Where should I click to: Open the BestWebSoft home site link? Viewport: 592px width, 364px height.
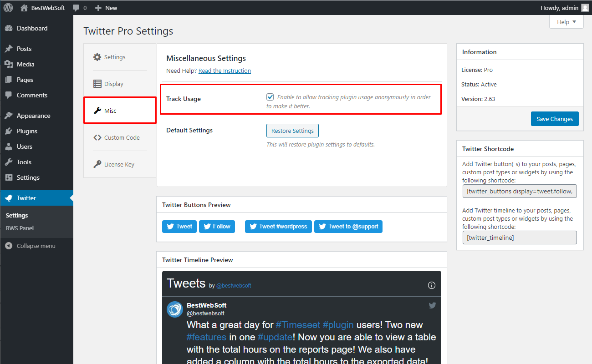[43, 8]
